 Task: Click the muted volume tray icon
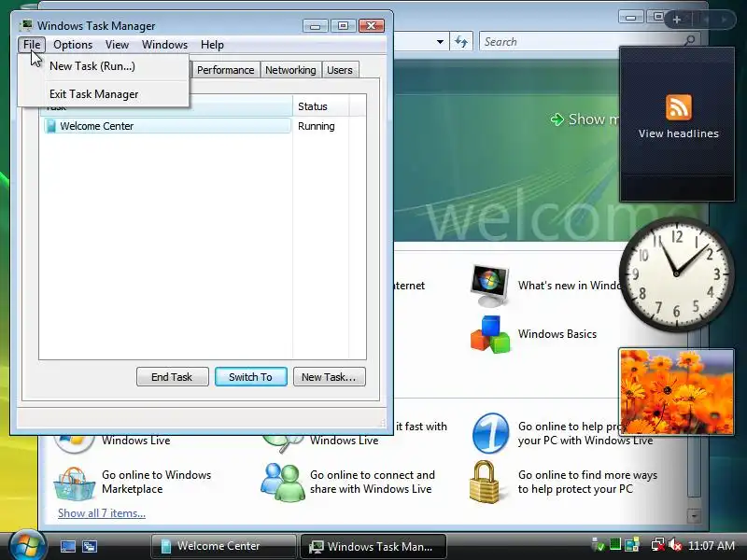675,545
